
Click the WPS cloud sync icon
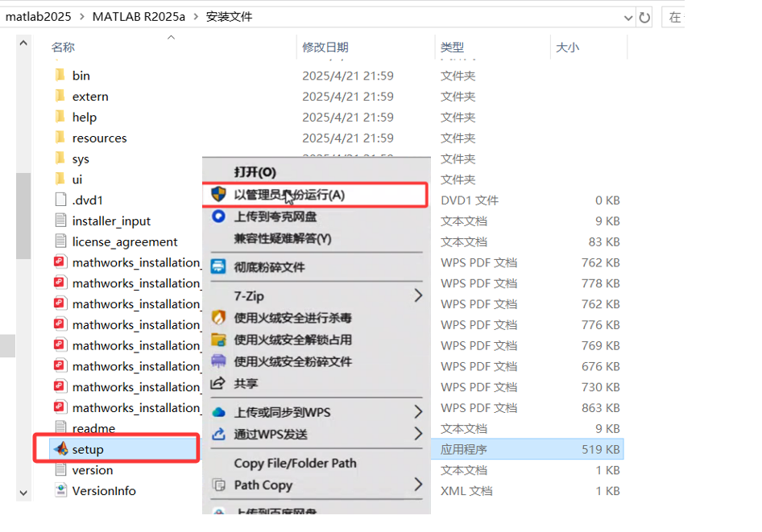[218, 412]
